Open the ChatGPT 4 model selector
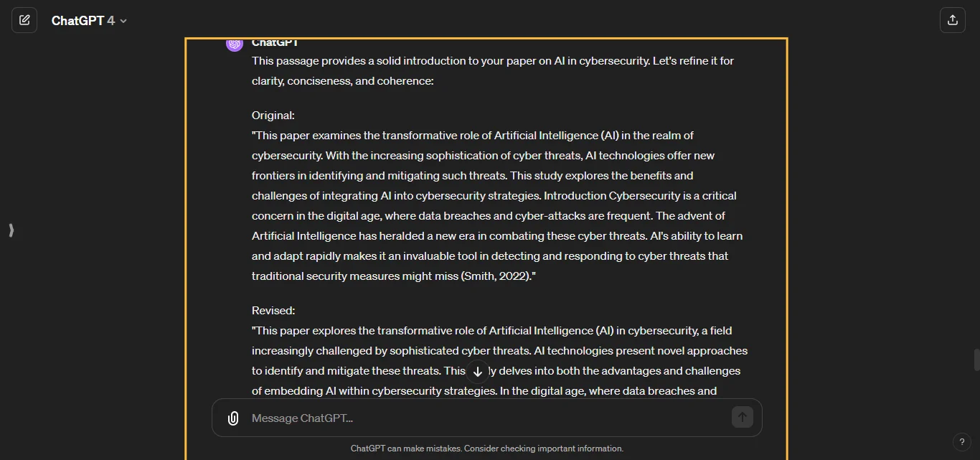 point(89,21)
